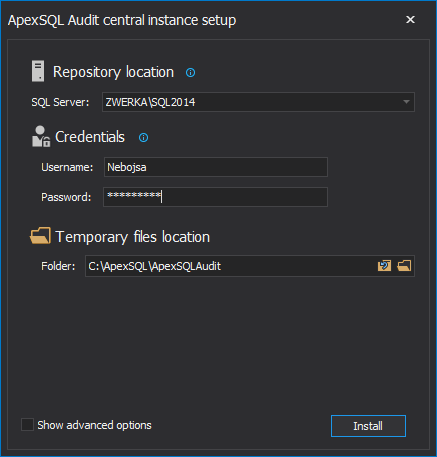Click the user-with-lock Credentials icon

41,136
